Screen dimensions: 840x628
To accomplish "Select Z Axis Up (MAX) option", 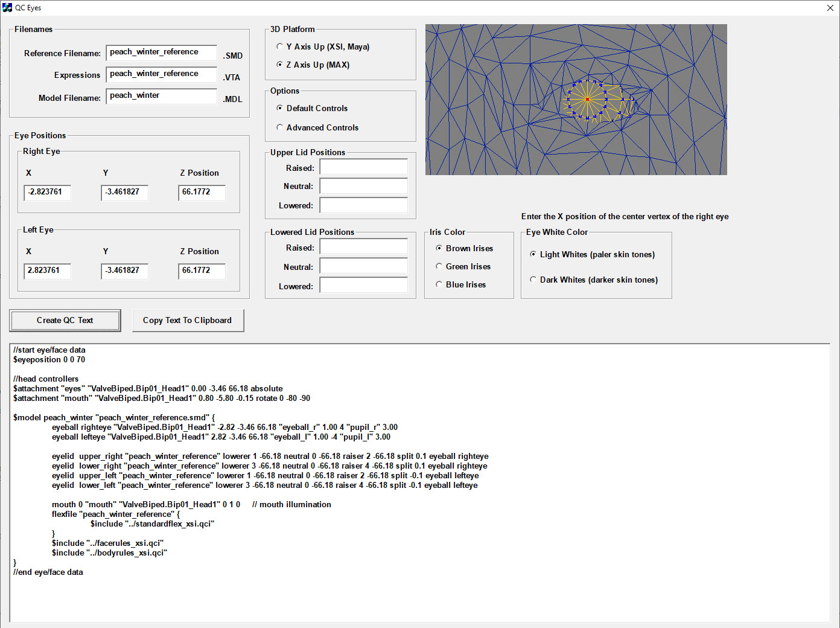I will pos(280,65).
